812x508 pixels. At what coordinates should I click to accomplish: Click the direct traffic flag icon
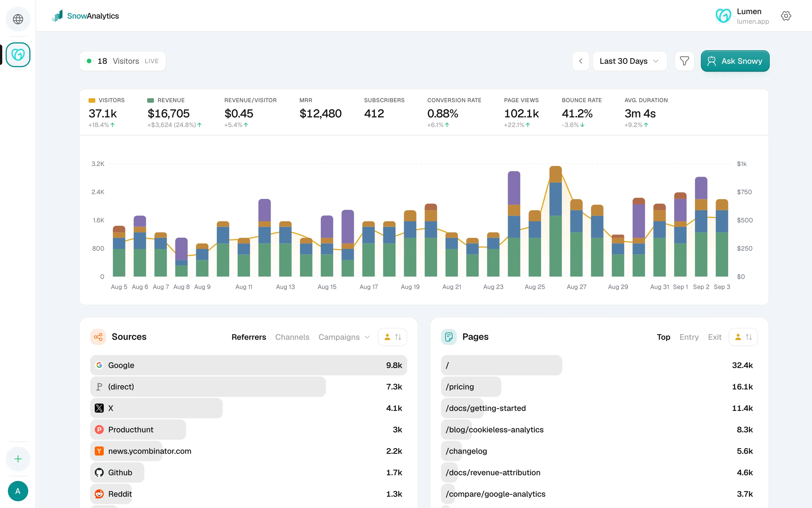pos(99,386)
